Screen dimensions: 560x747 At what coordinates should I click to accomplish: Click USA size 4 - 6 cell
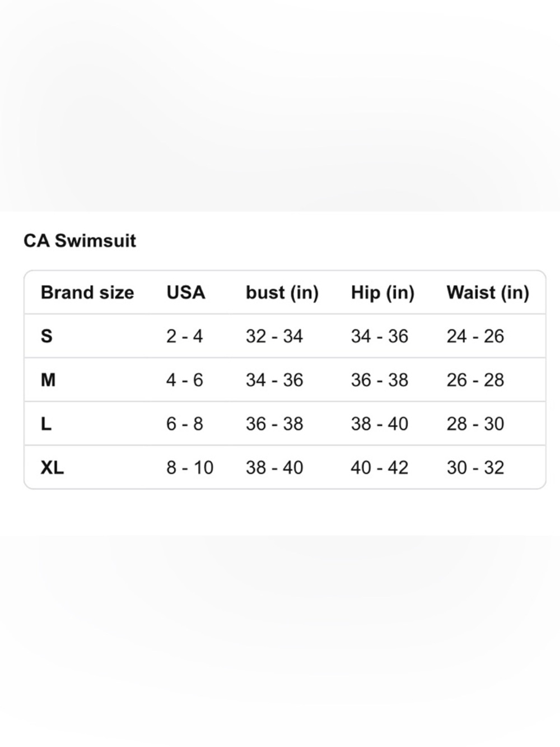point(184,380)
